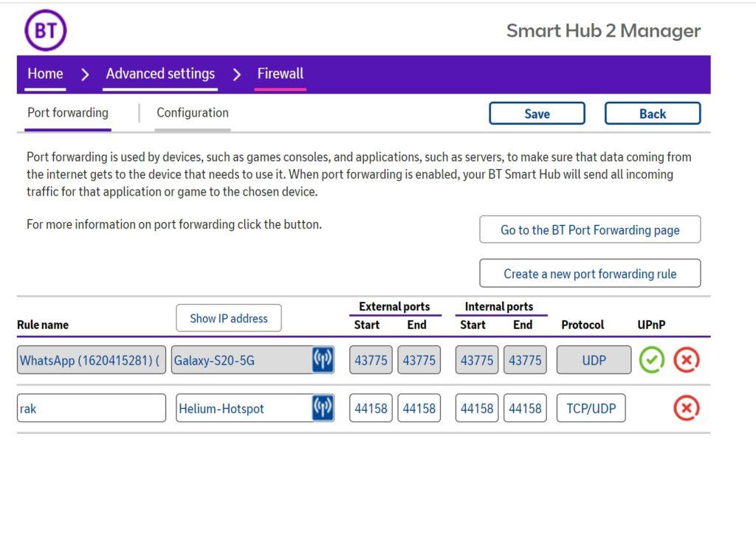This screenshot has width=756, height=549.
Task: Click the WhatsApp rule name field
Action: pos(91,360)
